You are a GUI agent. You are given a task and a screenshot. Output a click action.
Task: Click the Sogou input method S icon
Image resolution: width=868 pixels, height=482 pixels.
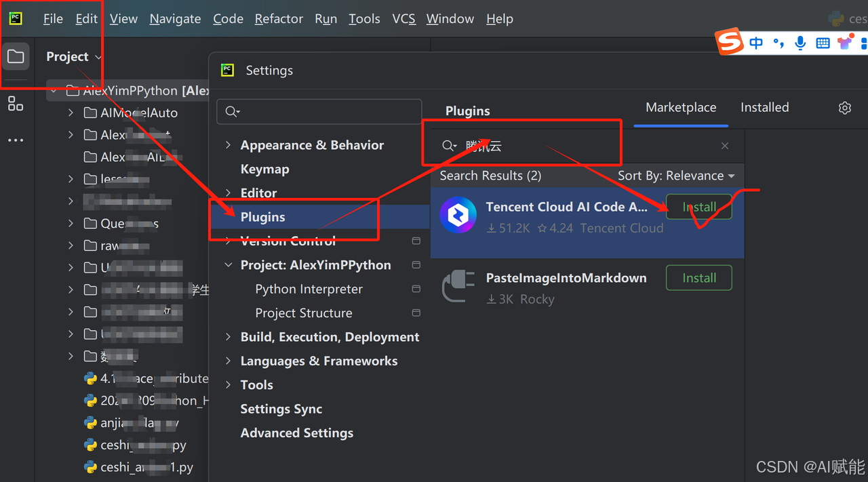click(730, 42)
